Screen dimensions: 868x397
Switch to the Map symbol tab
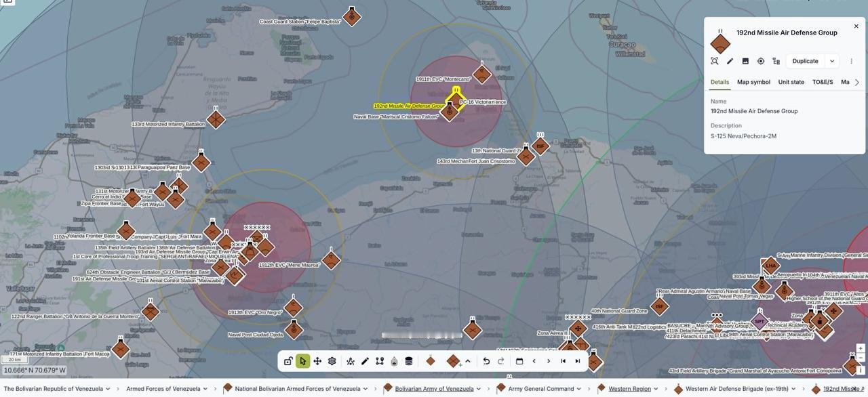click(x=753, y=82)
